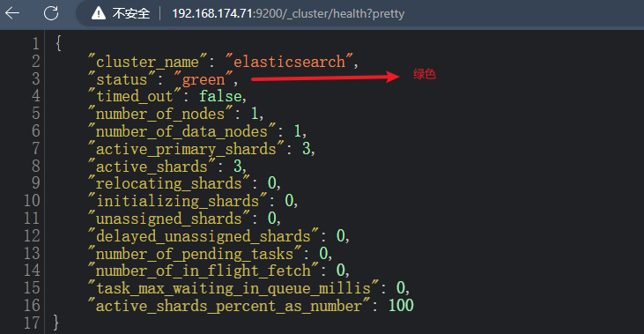This screenshot has width=644, height=334.
Task: Click the "number_of_nodes" key
Action: (160, 114)
